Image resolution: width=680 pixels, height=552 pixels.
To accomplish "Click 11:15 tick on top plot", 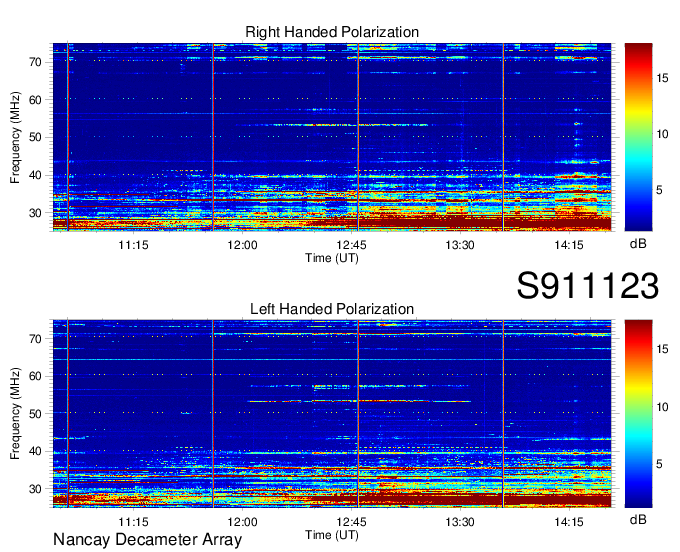I will click(133, 245).
